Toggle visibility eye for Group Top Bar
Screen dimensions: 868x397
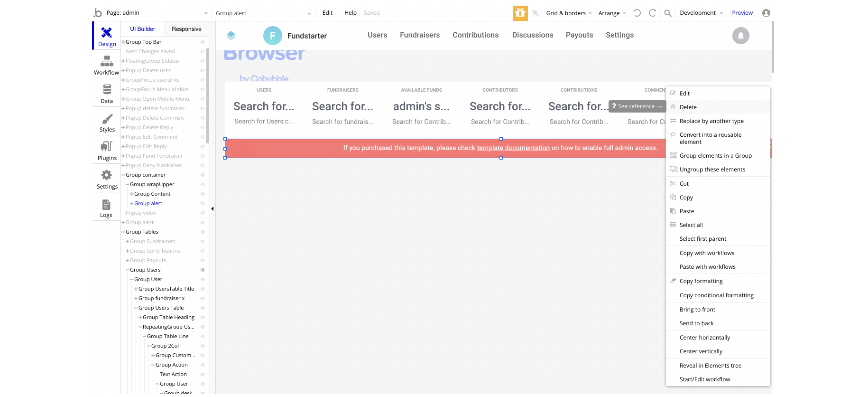coord(203,42)
